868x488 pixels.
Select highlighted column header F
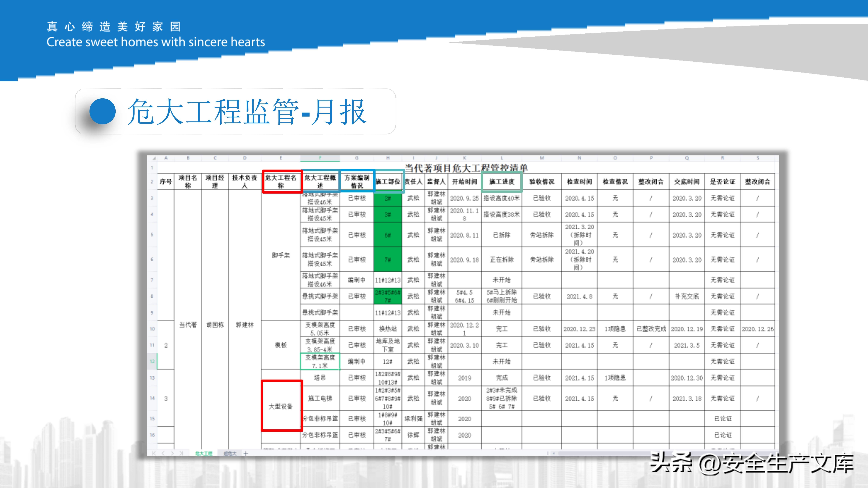(x=320, y=158)
